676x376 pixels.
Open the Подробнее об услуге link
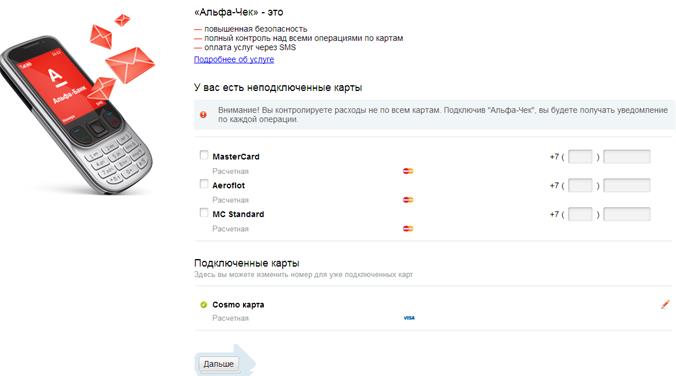pyautogui.click(x=234, y=60)
